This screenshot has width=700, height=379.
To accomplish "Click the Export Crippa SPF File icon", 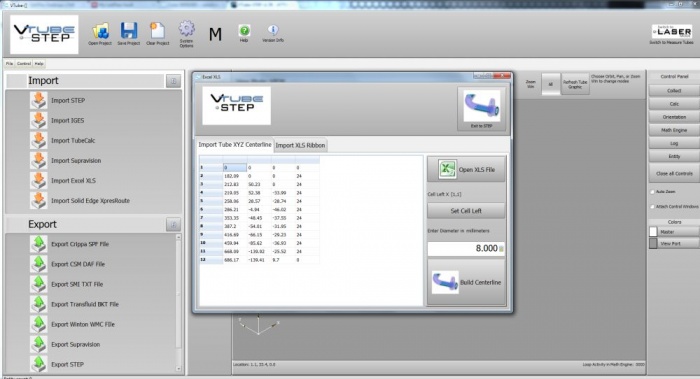I will point(39,244).
